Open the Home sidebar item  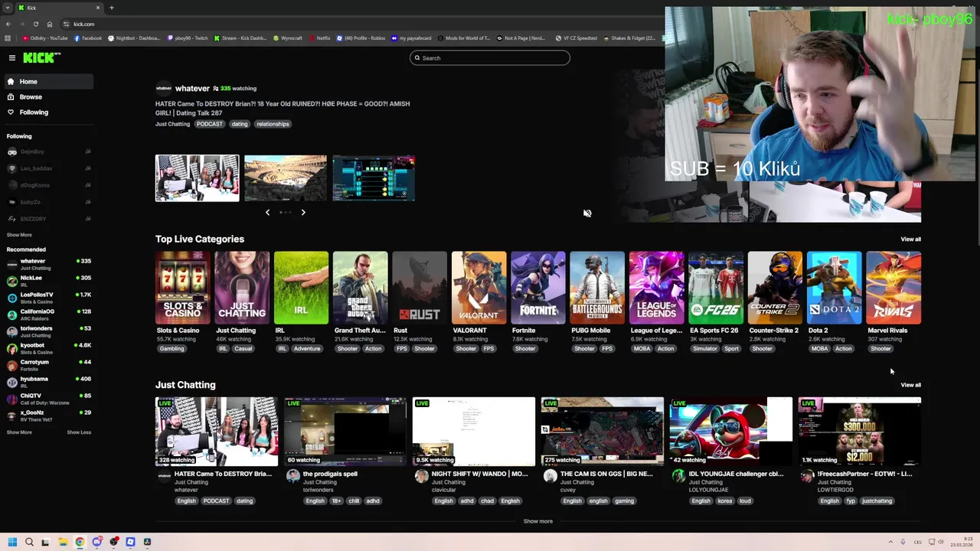click(x=47, y=81)
